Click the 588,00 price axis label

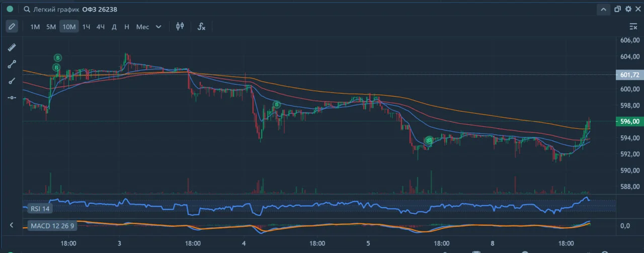629,187
